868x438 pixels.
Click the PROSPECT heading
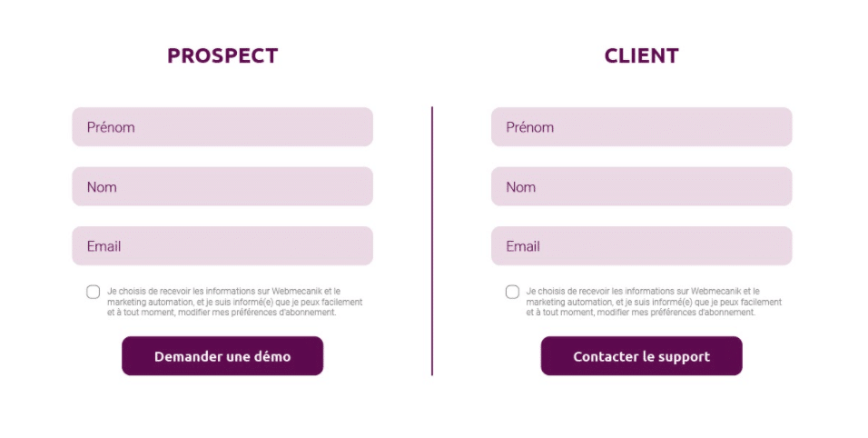222,55
